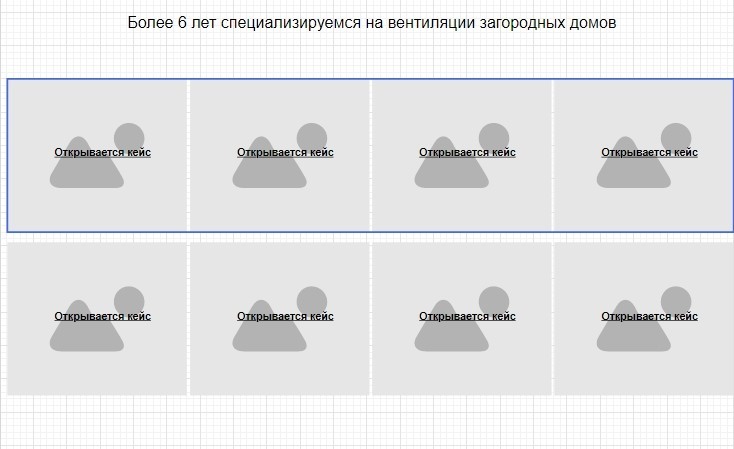This screenshot has height=449, width=734.
Task: Open 'Открывается кейс' link in fourth top-row card
Action: click(649, 152)
